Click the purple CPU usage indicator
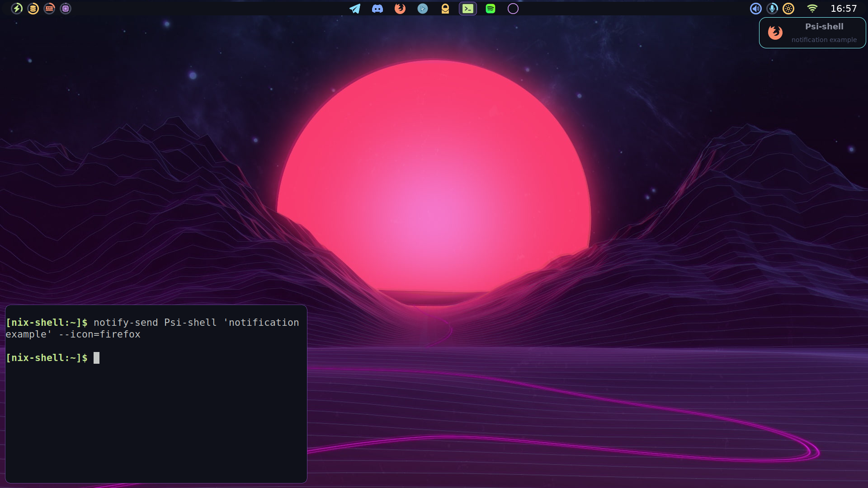The height and width of the screenshot is (488, 868). tap(66, 9)
